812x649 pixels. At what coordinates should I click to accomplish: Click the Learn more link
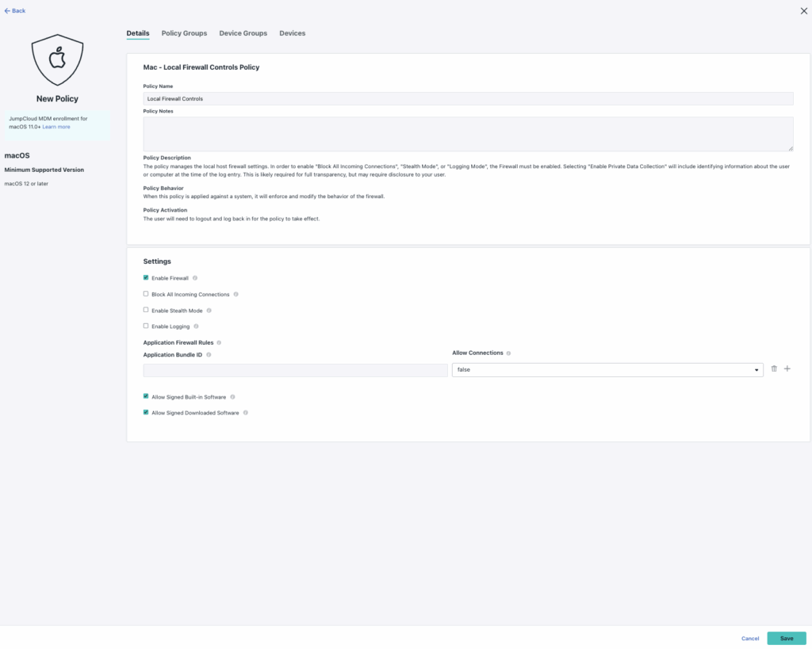[x=56, y=127]
